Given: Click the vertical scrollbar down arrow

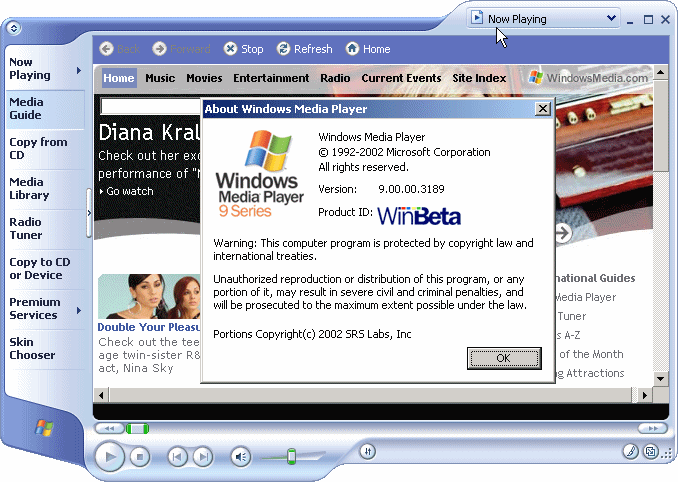Looking at the screenshot, I should coord(660,379).
